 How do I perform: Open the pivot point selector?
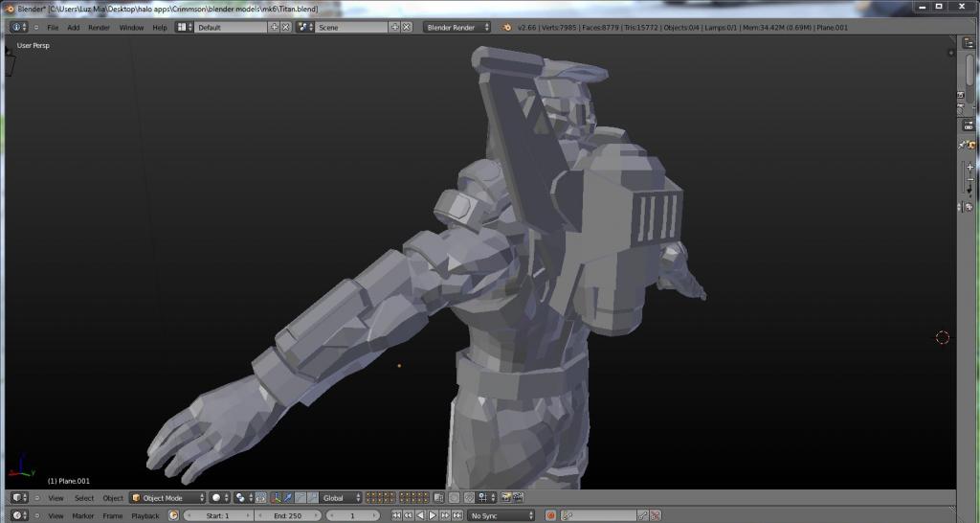(244, 498)
